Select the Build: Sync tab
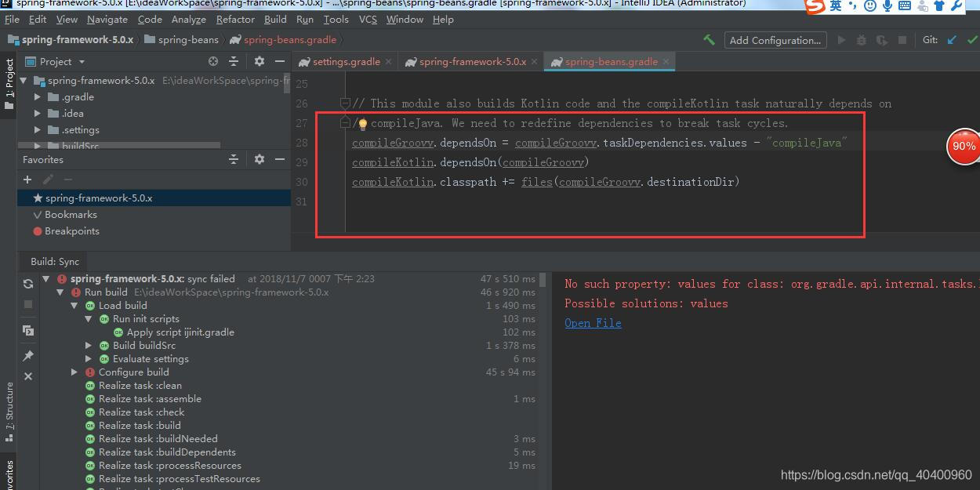The height and width of the screenshot is (490, 980). [x=55, y=261]
